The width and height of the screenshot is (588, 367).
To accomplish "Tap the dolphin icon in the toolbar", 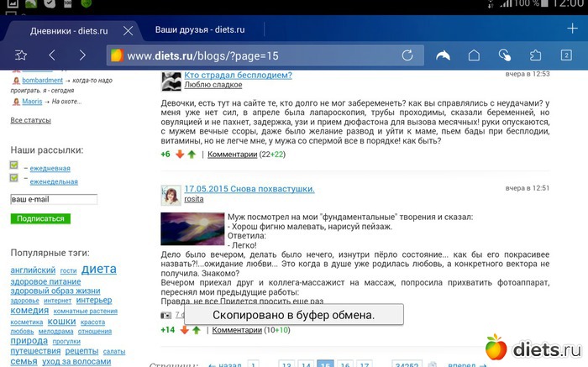I will pos(443,55).
